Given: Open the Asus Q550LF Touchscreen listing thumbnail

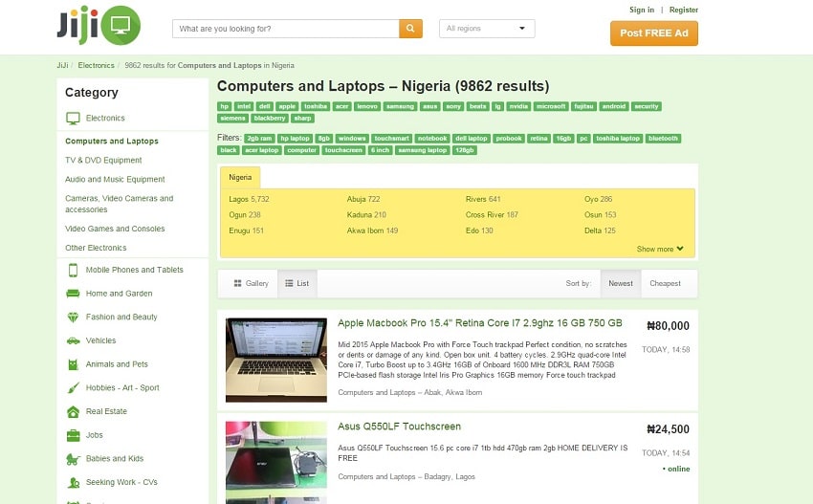Looking at the screenshot, I should click(x=276, y=463).
